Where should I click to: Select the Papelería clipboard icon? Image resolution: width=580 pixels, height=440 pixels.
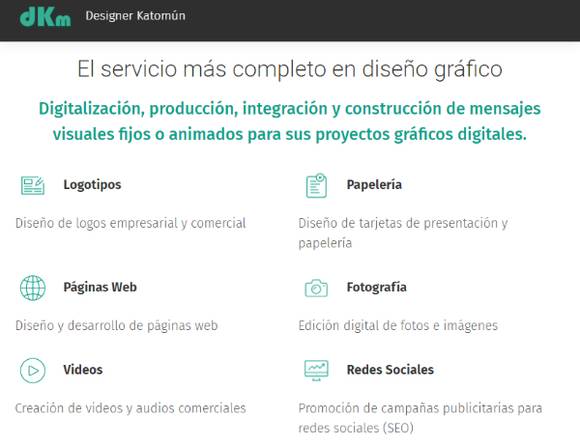[x=316, y=186]
